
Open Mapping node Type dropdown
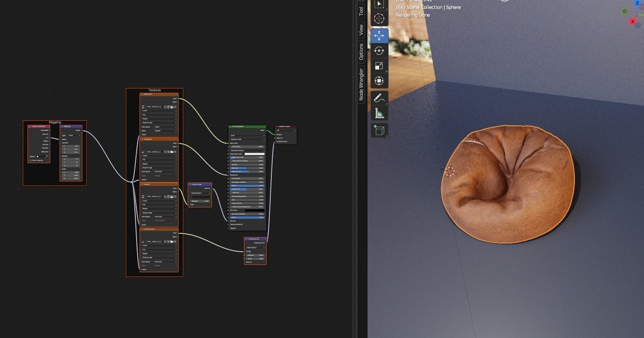74,135
